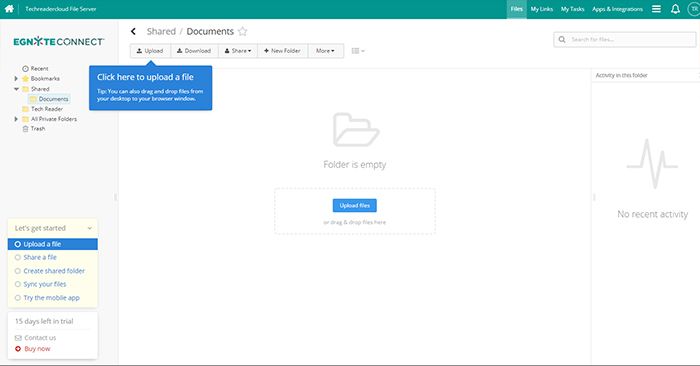The height and width of the screenshot is (366, 700).
Task: Click the blue Upload files button
Action: [x=354, y=205]
